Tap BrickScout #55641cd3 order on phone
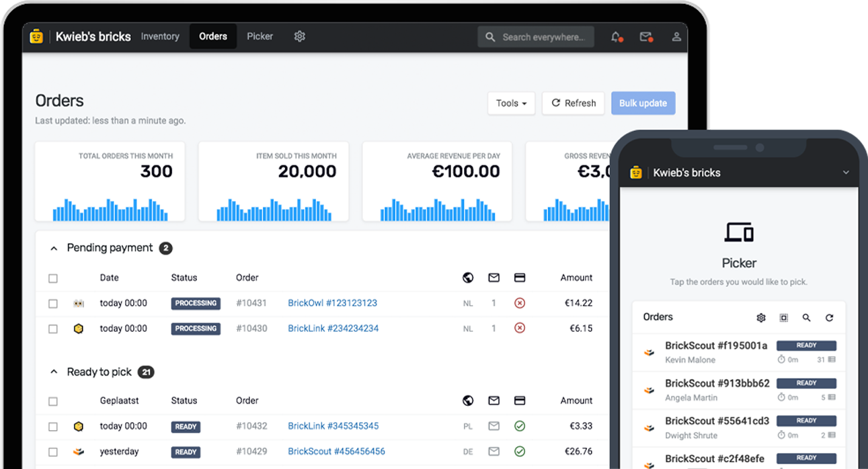The width and height of the screenshot is (868, 469). point(739,427)
